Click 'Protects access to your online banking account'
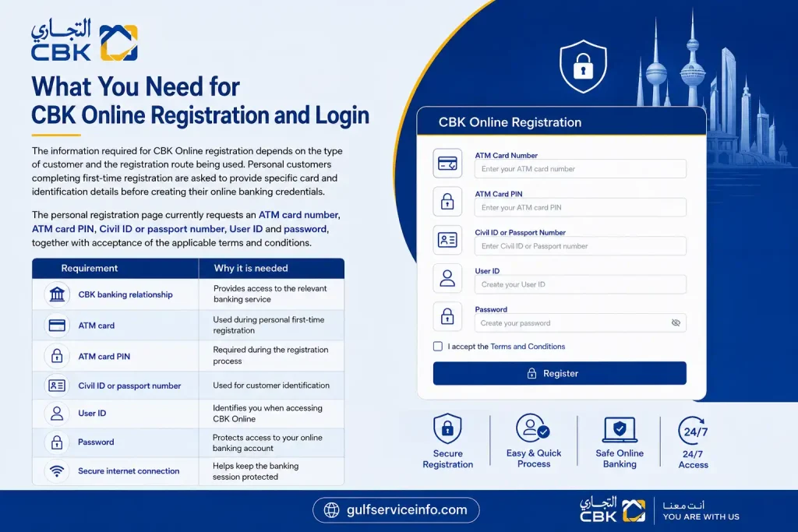 tap(267, 442)
